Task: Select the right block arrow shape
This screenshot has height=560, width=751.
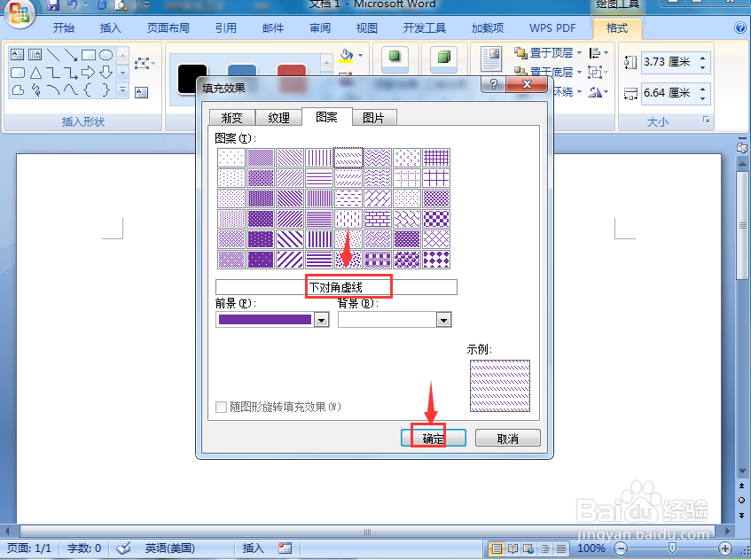Action: click(88, 73)
